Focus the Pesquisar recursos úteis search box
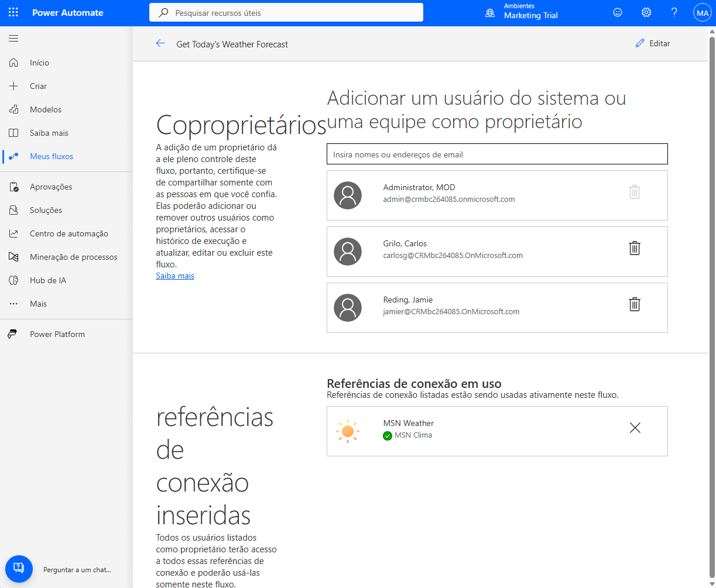This screenshot has width=716, height=588. [x=286, y=12]
